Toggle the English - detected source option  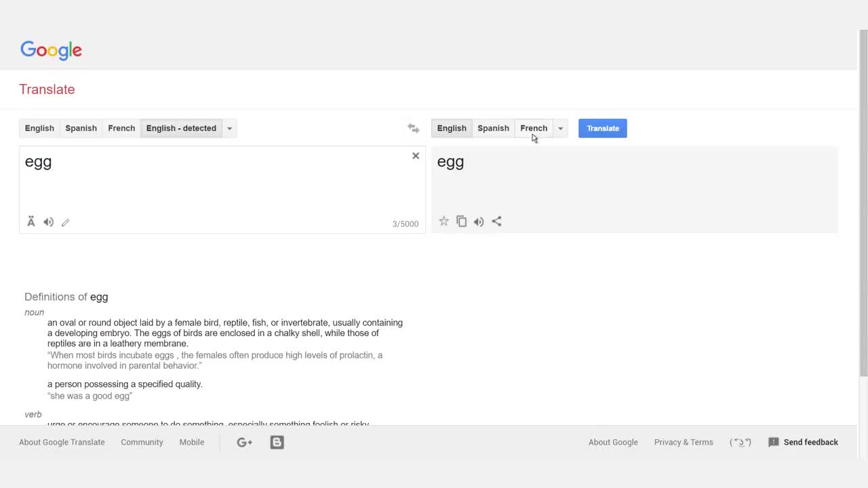tap(181, 128)
